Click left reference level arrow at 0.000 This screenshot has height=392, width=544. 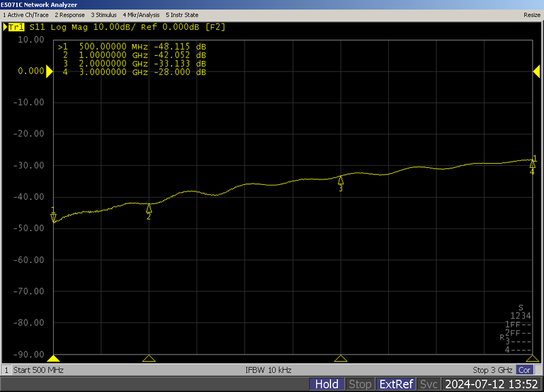point(50,71)
